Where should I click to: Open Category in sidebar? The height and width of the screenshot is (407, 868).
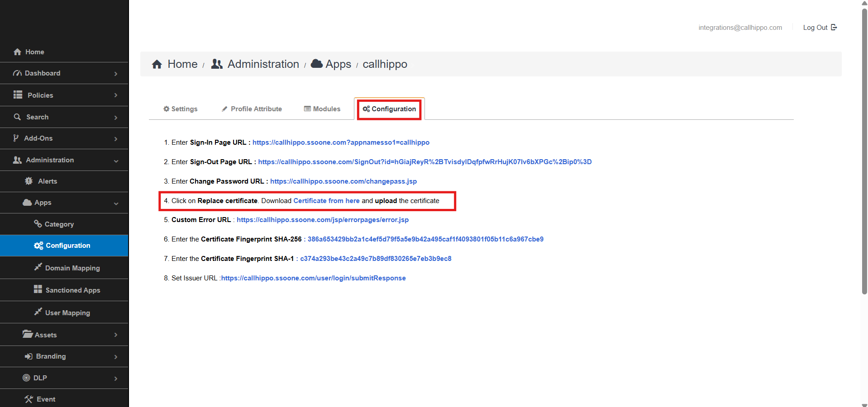click(64, 224)
